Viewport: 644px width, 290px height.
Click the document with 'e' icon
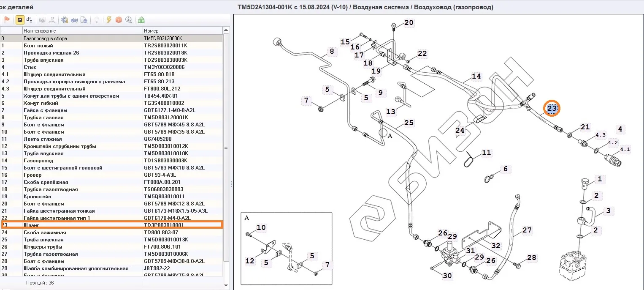[84, 19]
